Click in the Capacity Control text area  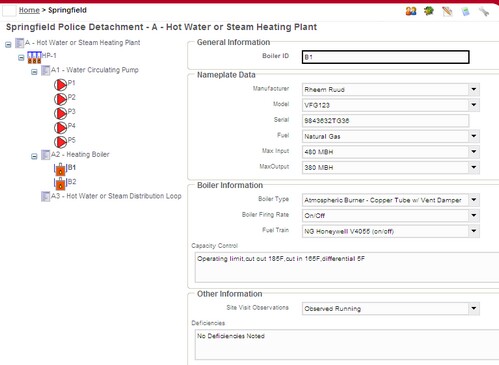pyautogui.click(x=347, y=268)
